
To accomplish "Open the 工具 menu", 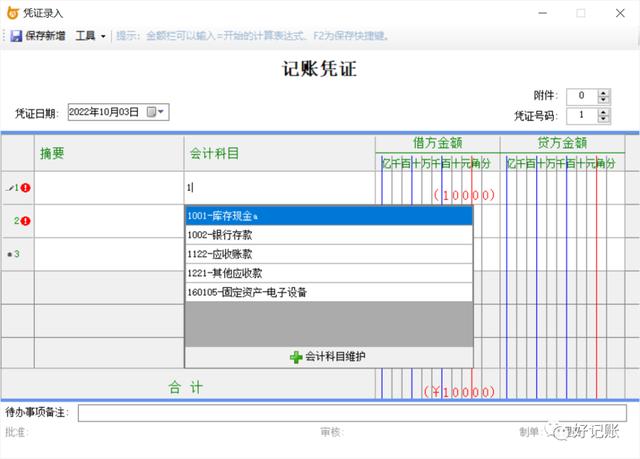I will (85, 36).
